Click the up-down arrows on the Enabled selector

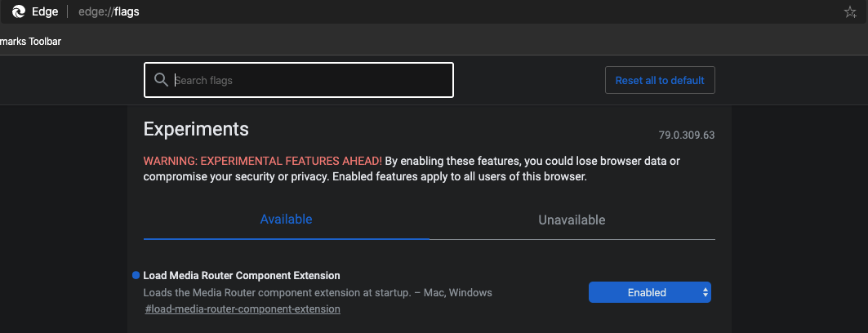(706, 293)
